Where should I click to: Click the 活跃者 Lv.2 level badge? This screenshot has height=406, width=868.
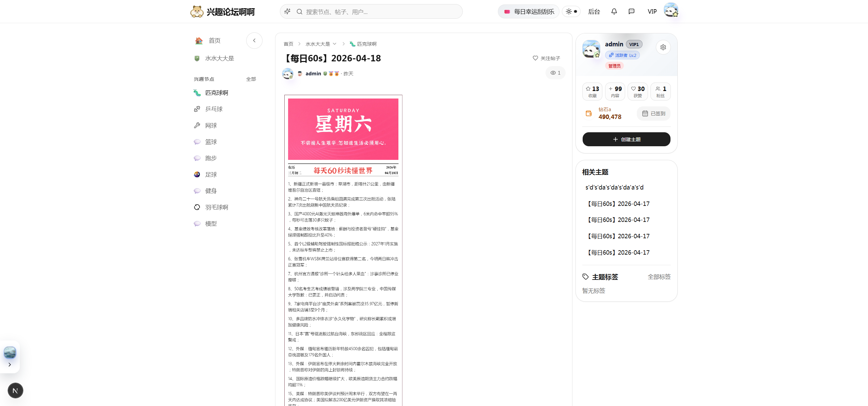[622, 55]
